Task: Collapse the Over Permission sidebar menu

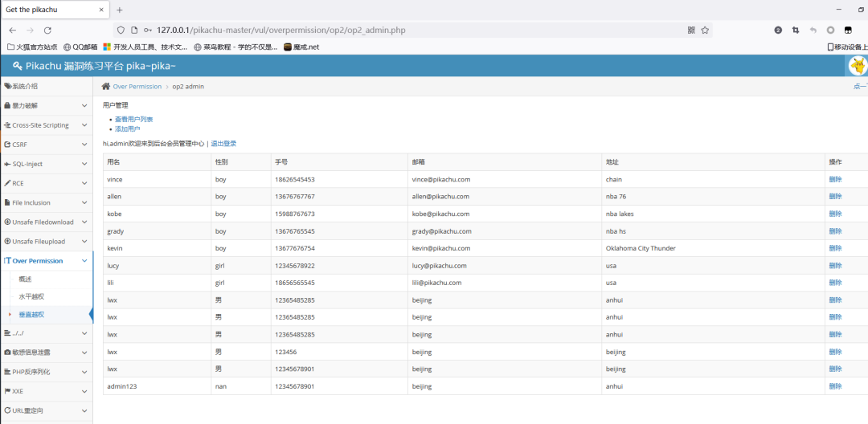Action: (47, 261)
